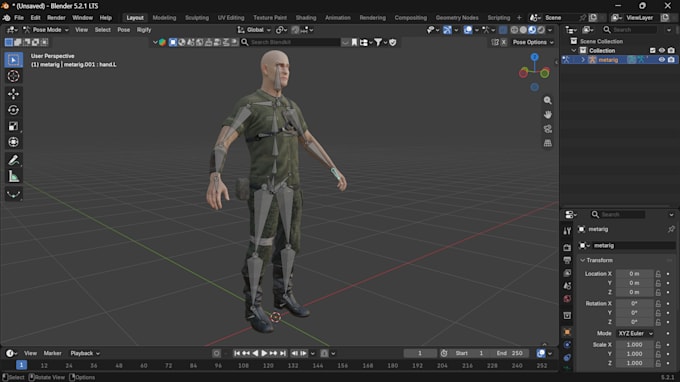680x382 pixels.
Task: Toggle X-ray display button
Action: click(x=503, y=30)
